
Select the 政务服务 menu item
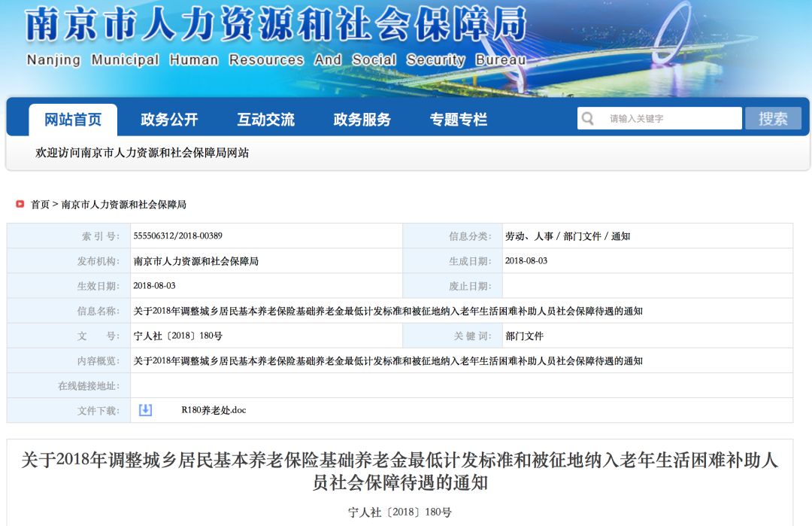pos(362,120)
